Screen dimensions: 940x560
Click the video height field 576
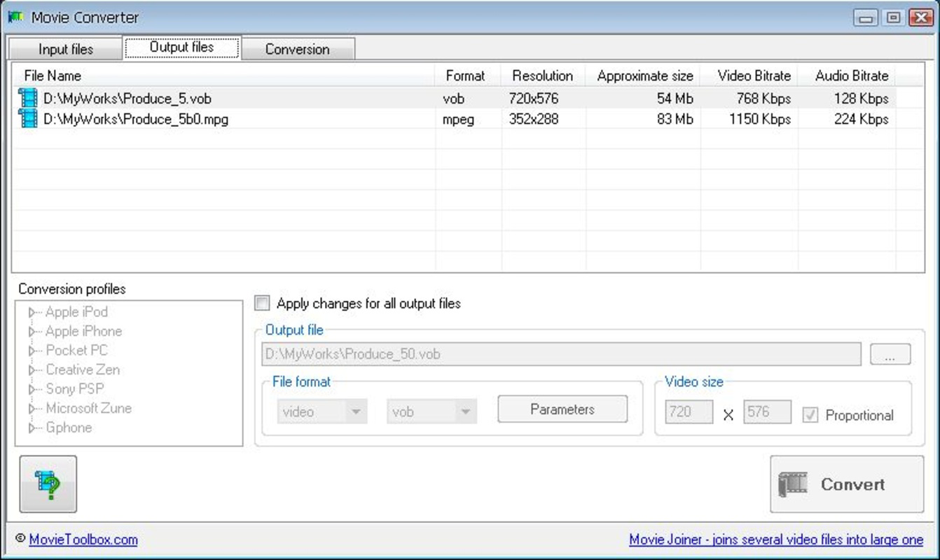coord(768,412)
